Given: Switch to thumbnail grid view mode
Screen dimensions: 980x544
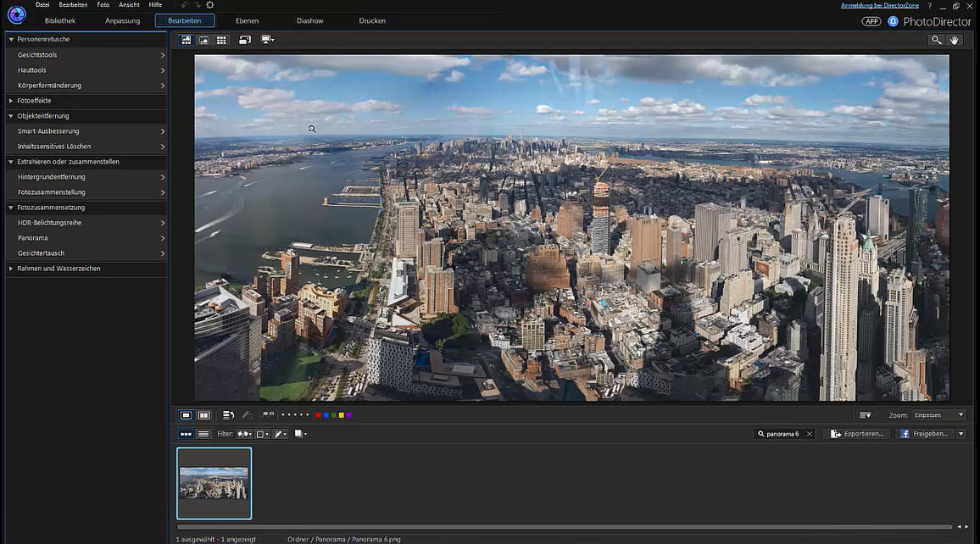Looking at the screenshot, I should 221,40.
